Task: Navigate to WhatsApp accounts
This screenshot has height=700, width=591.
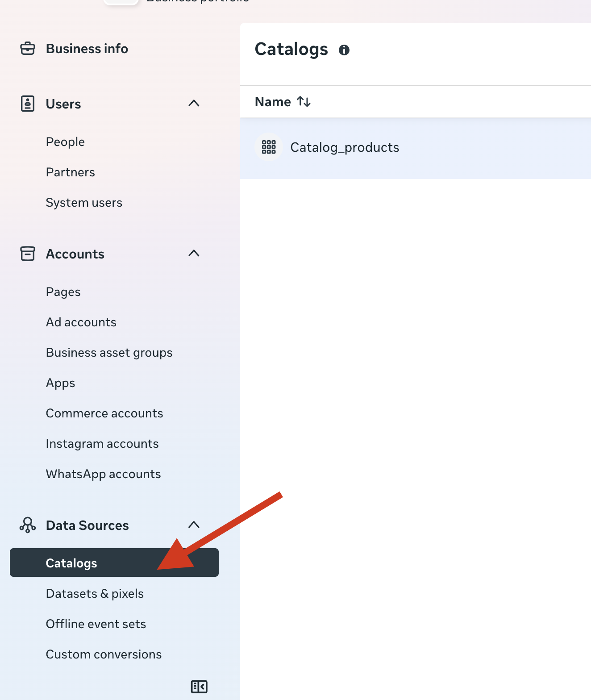Action: 103,474
